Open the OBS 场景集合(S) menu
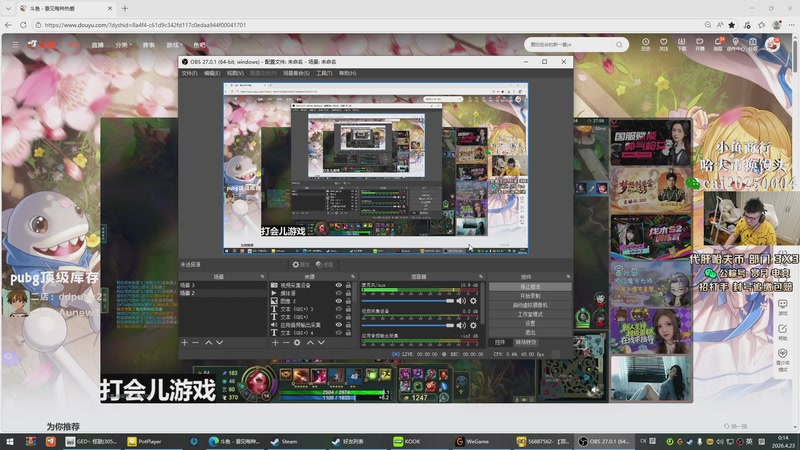The height and width of the screenshot is (450, 800). [296, 73]
